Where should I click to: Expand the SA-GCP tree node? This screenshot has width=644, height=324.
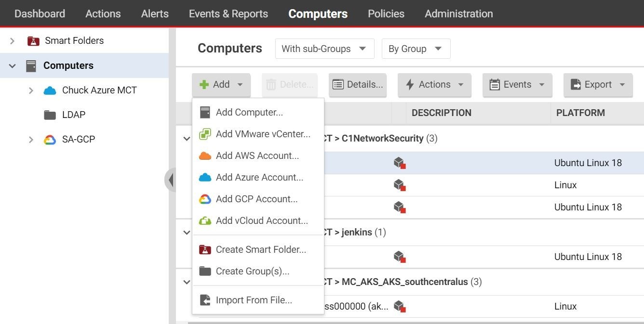[31, 140]
